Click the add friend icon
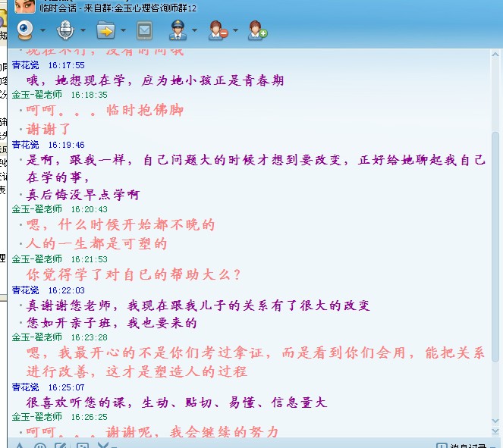 [257, 31]
